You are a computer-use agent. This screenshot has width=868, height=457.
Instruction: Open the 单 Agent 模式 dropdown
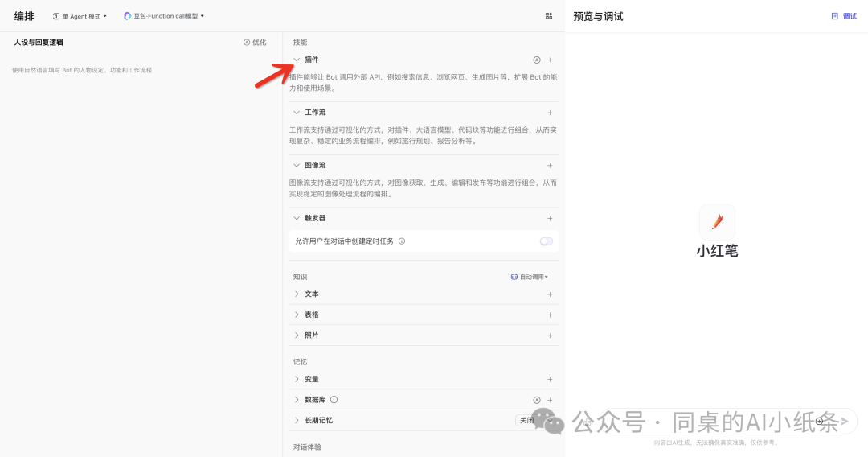coord(80,16)
